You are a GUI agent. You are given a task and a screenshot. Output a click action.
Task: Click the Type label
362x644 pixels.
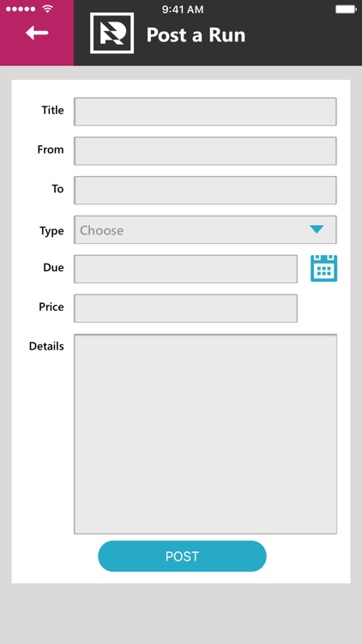click(51, 231)
